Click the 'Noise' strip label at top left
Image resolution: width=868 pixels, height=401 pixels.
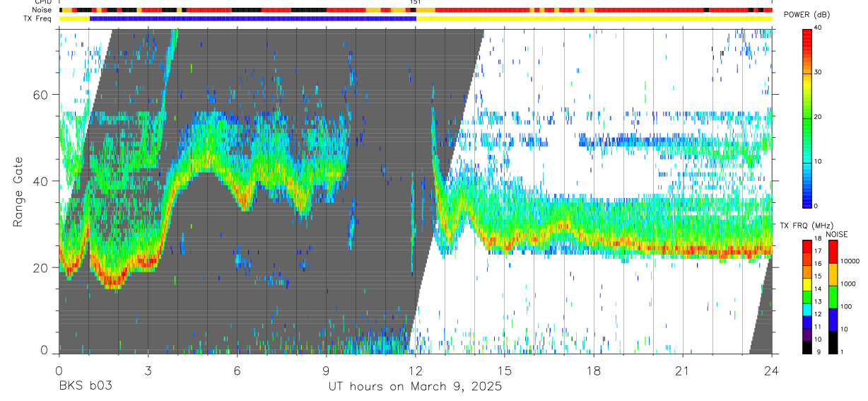pyautogui.click(x=42, y=10)
